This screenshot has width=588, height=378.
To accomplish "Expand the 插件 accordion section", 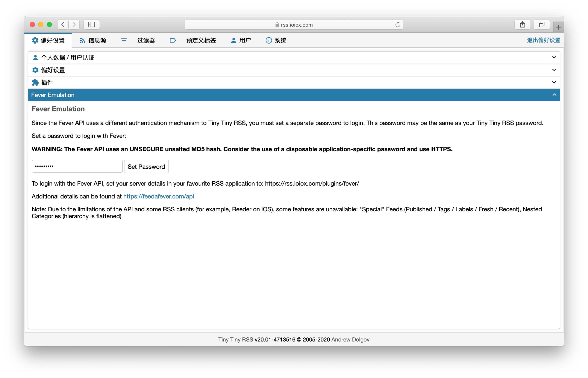I will click(294, 82).
